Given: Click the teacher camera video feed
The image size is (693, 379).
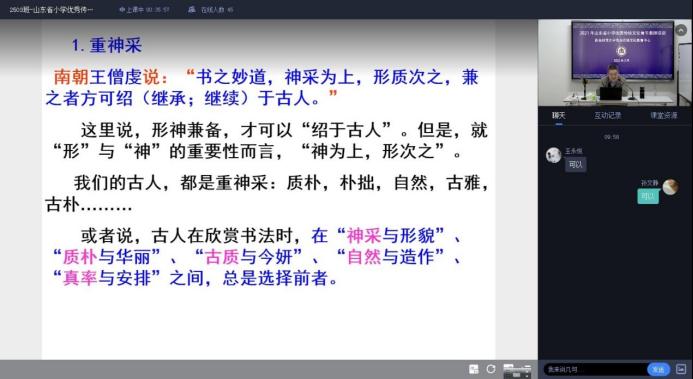Looking at the screenshot, I should [614, 63].
